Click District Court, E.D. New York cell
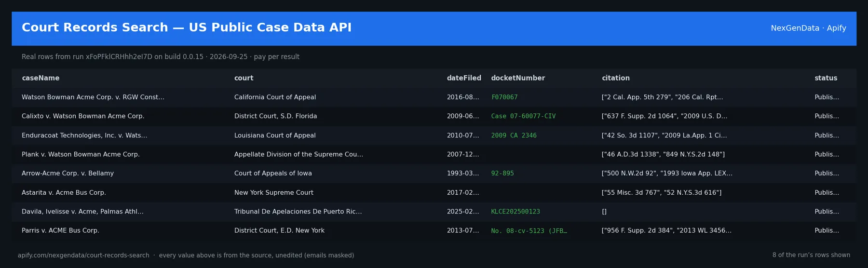The image size is (868, 268). (x=279, y=231)
